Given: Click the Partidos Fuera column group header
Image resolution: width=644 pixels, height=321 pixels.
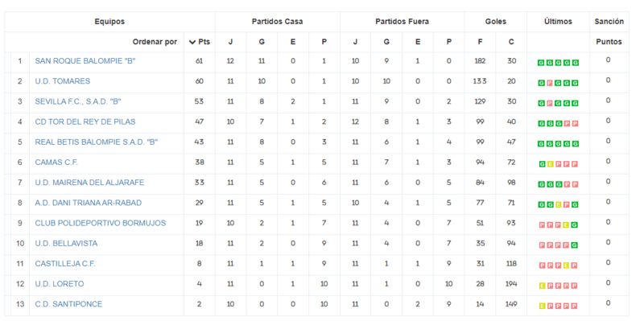Looking at the screenshot, I should [x=402, y=22].
